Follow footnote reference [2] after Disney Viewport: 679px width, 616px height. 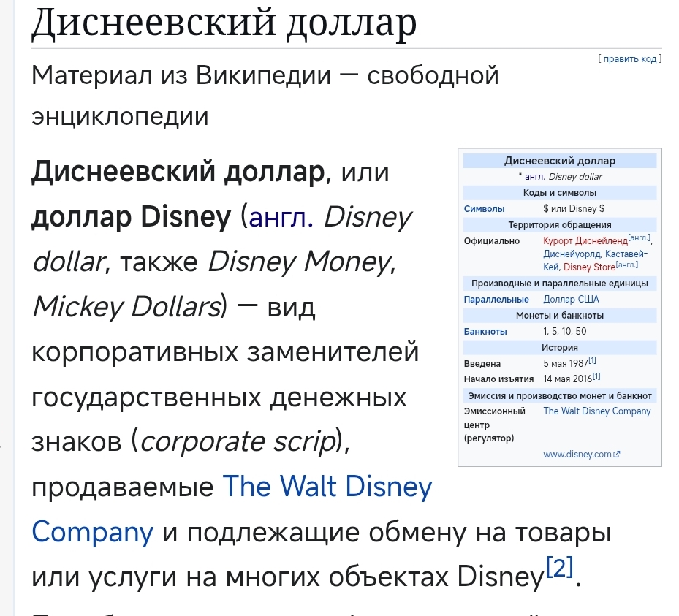coord(559,566)
